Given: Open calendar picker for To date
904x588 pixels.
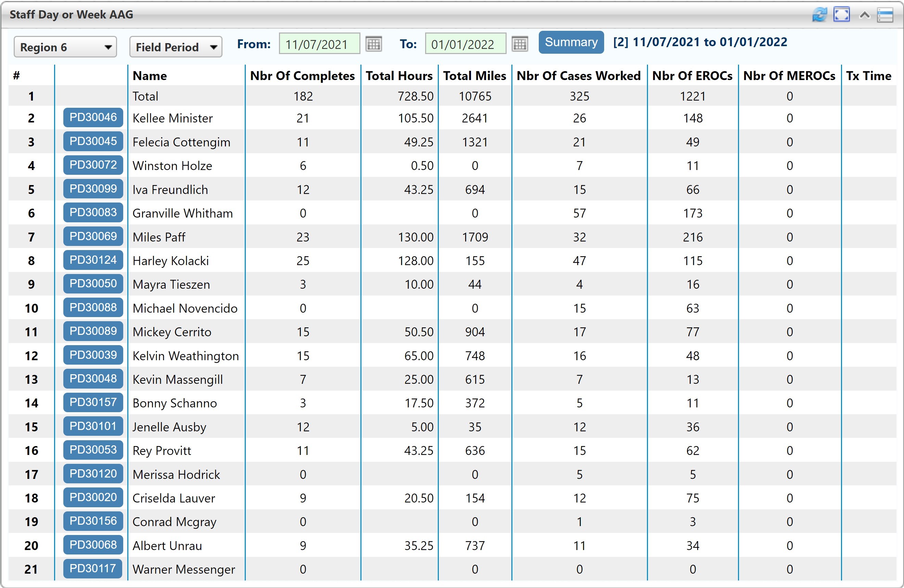Looking at the screenshot, I should click(520, 44).
